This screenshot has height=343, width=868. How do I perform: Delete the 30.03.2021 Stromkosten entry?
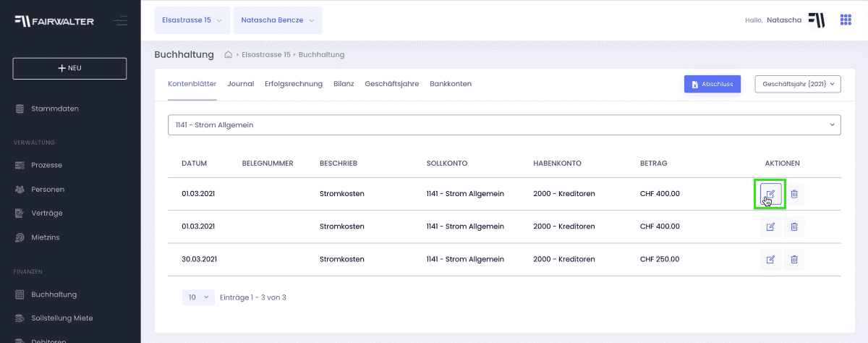794,259
